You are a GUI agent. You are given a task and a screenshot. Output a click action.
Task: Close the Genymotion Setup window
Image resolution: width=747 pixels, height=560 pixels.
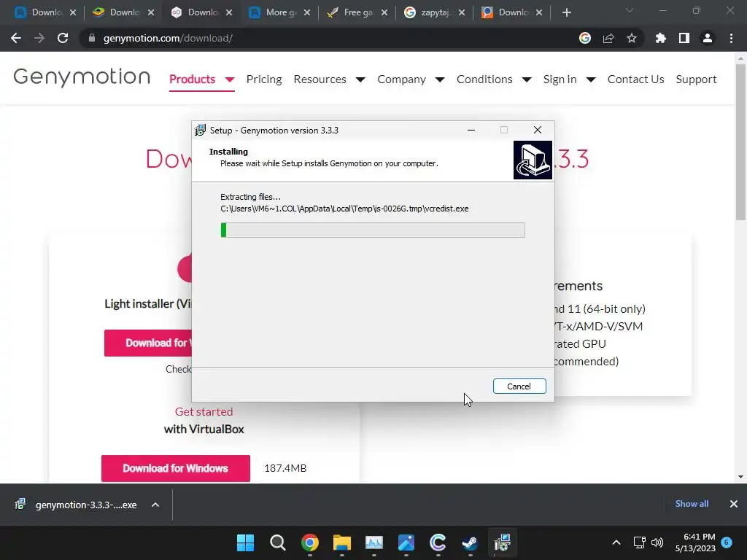coord(538,130)
